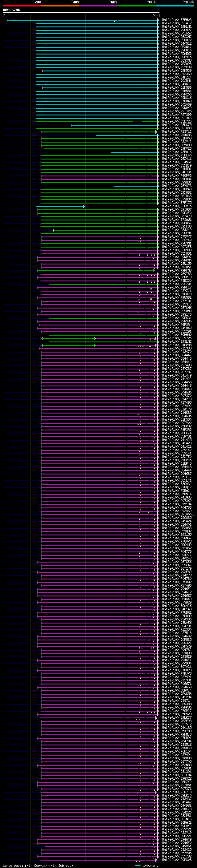Click the green ~80% identity legend segment

[137, 6]
